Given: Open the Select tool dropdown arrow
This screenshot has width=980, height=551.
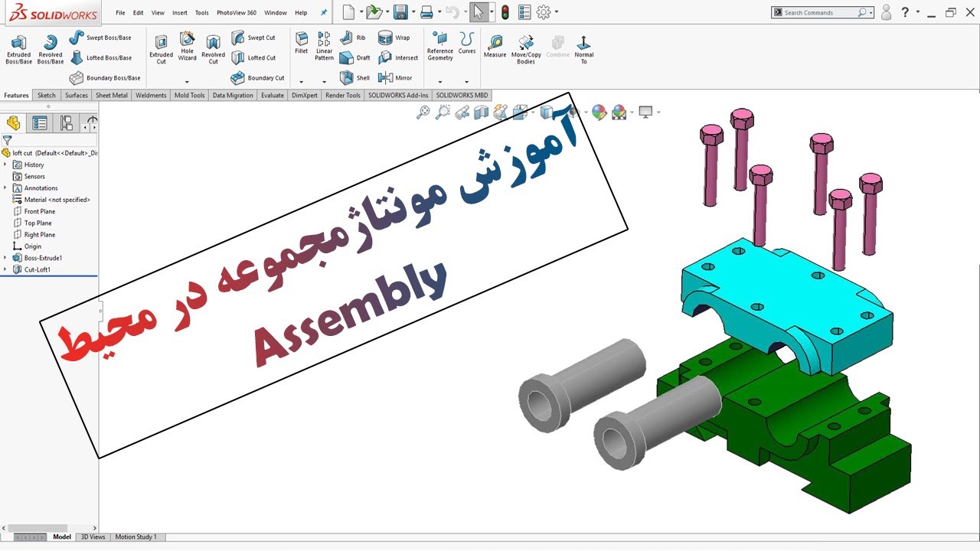Looking at the screenshot, I should pyautogui.click(x=491, y=12).
